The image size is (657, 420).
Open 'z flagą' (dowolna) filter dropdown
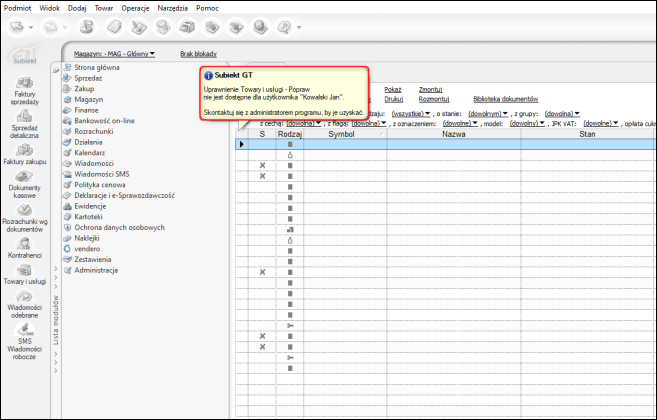[x=369, y=123]
